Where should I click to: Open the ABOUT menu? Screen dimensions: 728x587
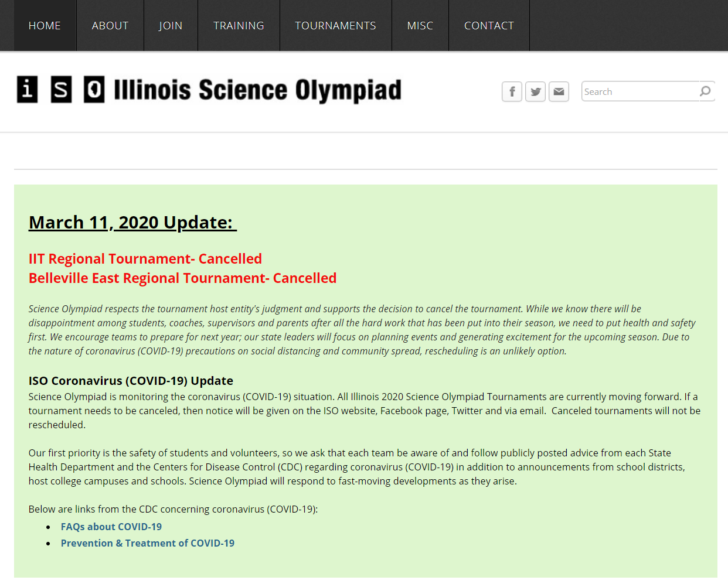(x=110, y=26)
